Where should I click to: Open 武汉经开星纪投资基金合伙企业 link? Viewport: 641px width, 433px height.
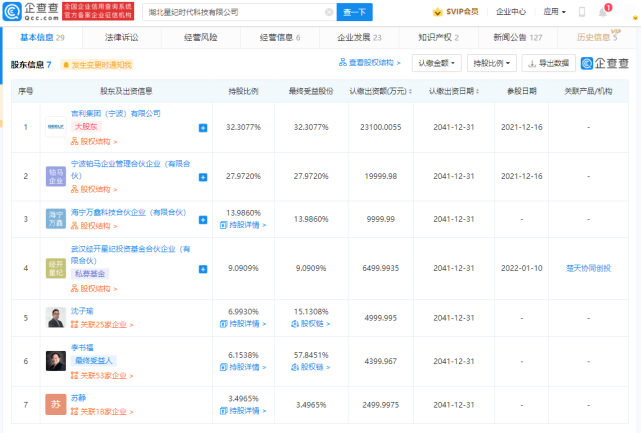(130, 254)
